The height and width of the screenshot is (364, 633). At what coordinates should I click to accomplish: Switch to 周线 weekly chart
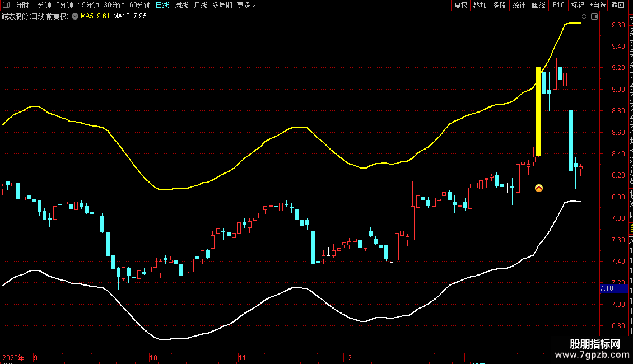point(181,5)
